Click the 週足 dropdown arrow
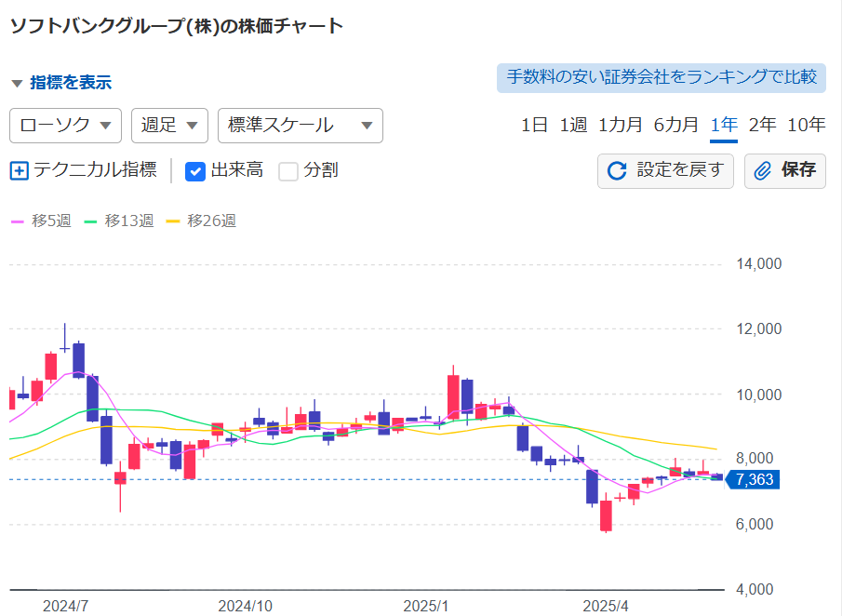This screenshot has height=616, width=842. (192, 127)
